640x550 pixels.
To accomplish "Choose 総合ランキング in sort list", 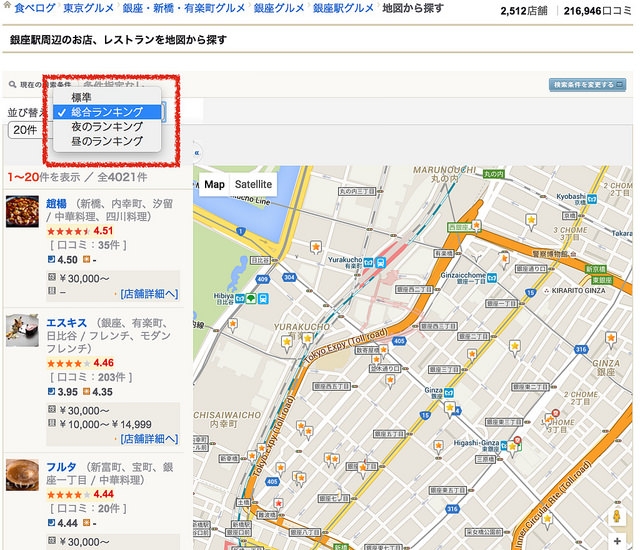I will 106,113.
